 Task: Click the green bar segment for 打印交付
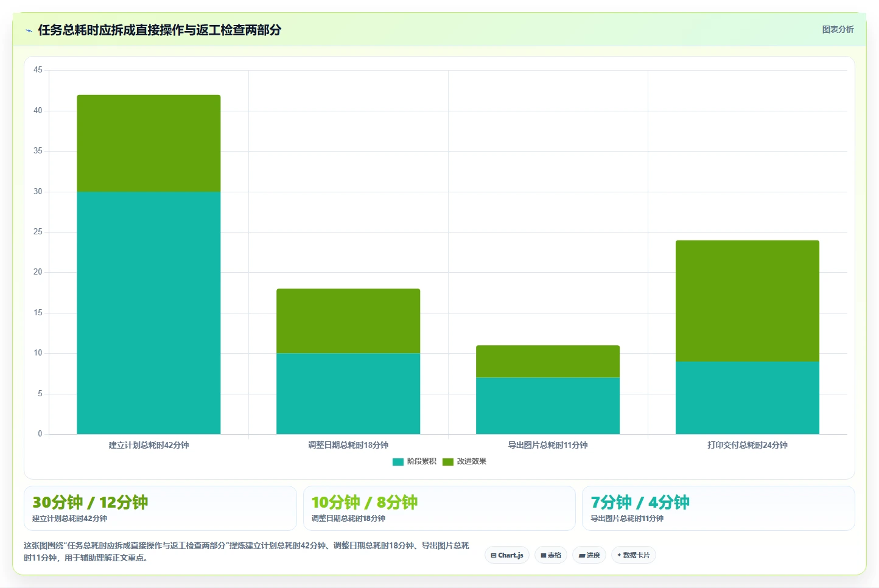click(x=748, y=301)
